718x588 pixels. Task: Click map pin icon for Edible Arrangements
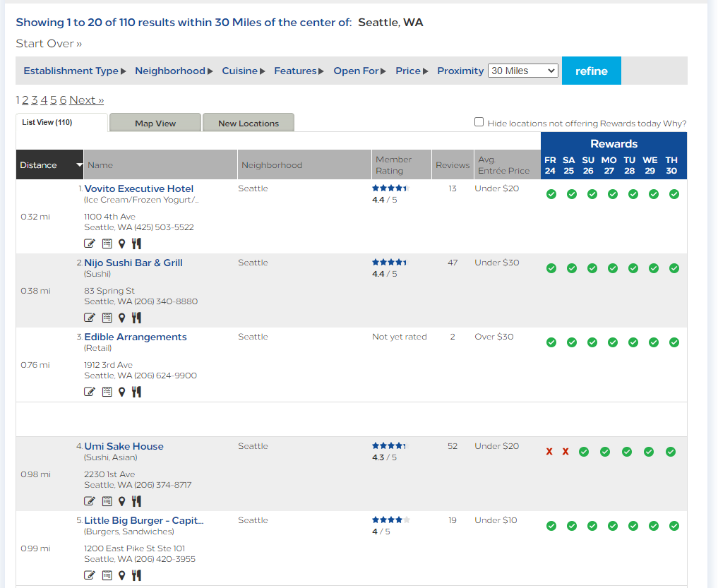(x=122, y=392)
